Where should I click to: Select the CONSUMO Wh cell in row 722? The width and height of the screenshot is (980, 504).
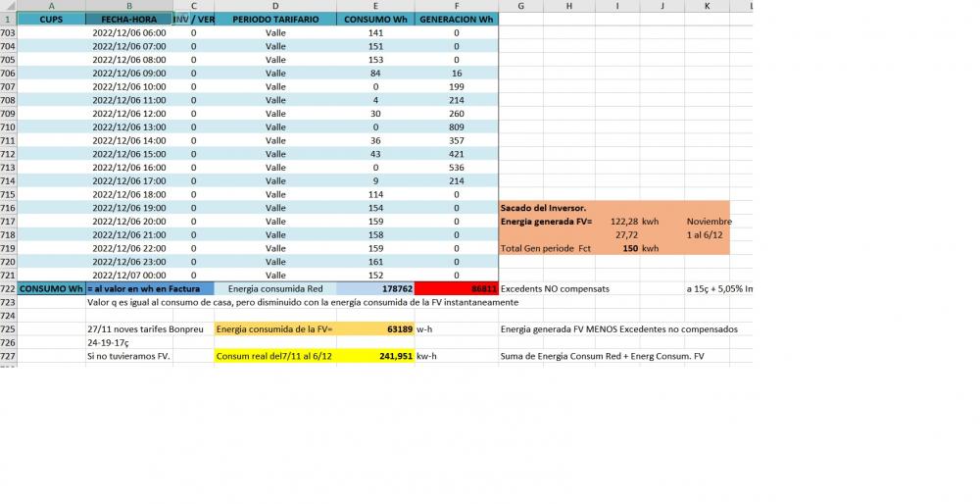(51, 289)
